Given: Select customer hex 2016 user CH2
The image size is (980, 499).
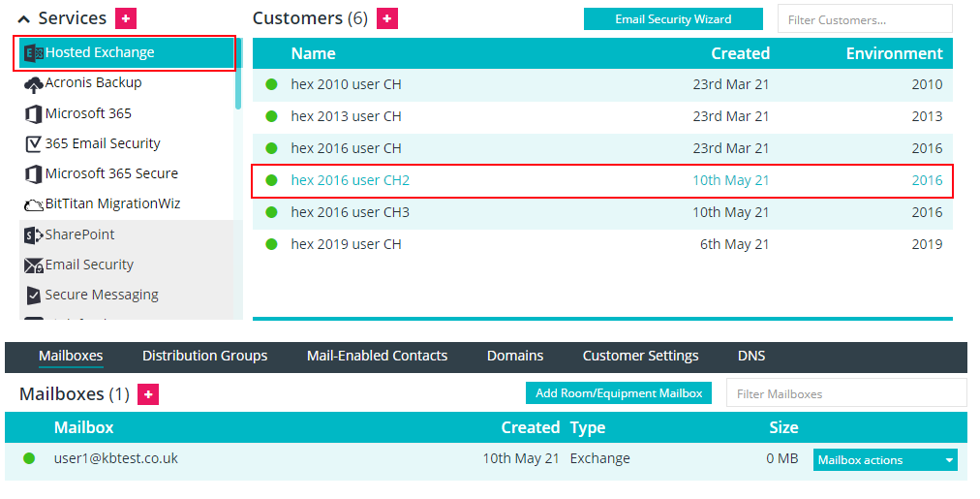Looking at the screenshot, I should point(602,181).
